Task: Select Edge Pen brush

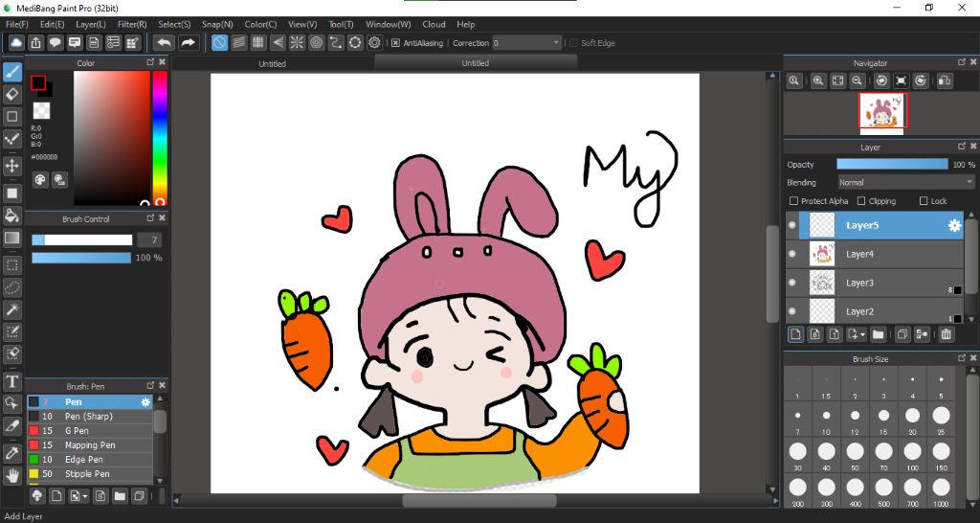Action: (89, 460)
